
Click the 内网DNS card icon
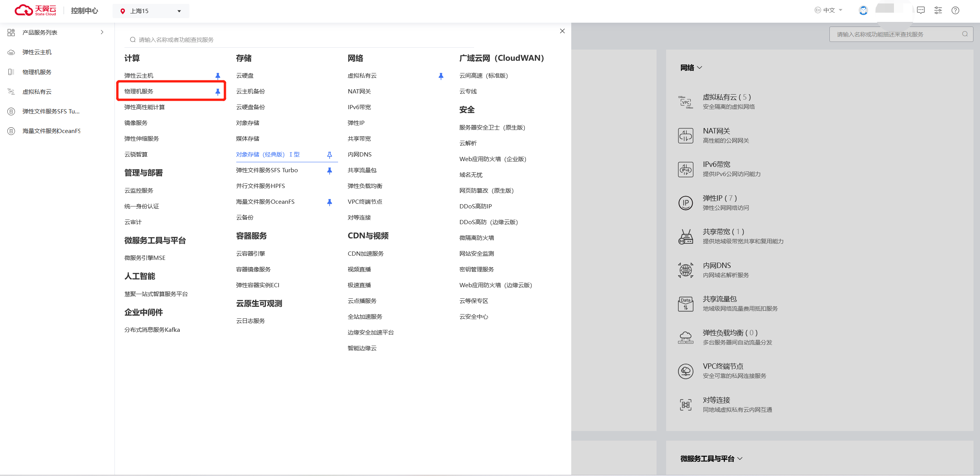coord(686,270)
